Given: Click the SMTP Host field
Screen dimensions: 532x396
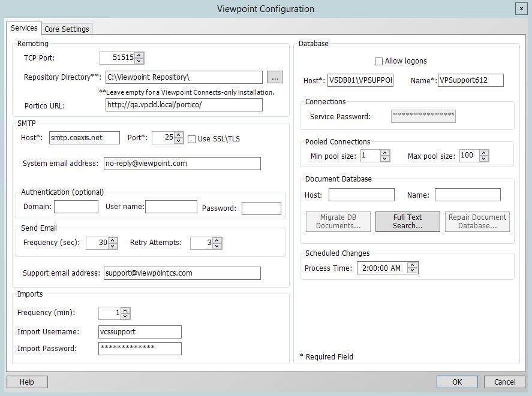Looking at the screenshot, I should click(84, 138).
